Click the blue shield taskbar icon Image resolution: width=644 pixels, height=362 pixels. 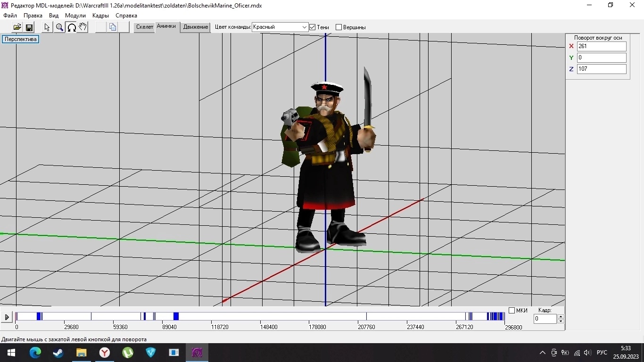pos(150,353)
